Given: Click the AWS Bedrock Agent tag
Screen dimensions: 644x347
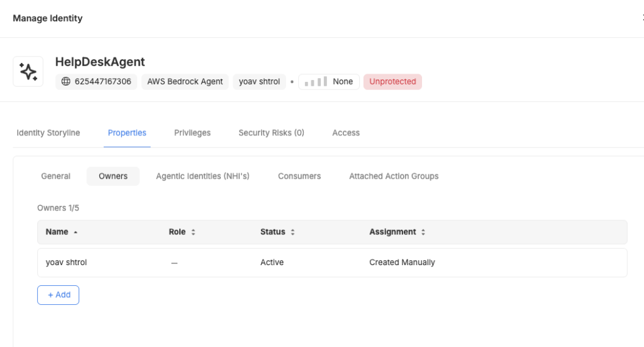Looking at the screenshot, I should (185, 82).
